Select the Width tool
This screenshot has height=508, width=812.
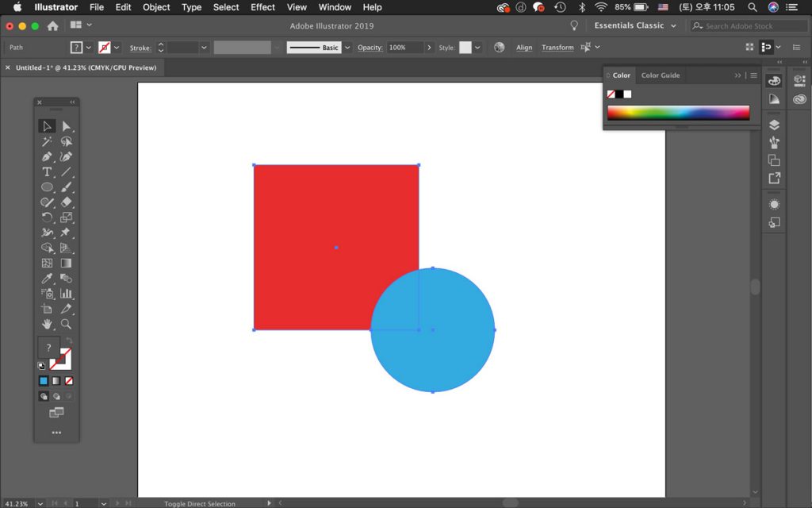tap(47, 233)
